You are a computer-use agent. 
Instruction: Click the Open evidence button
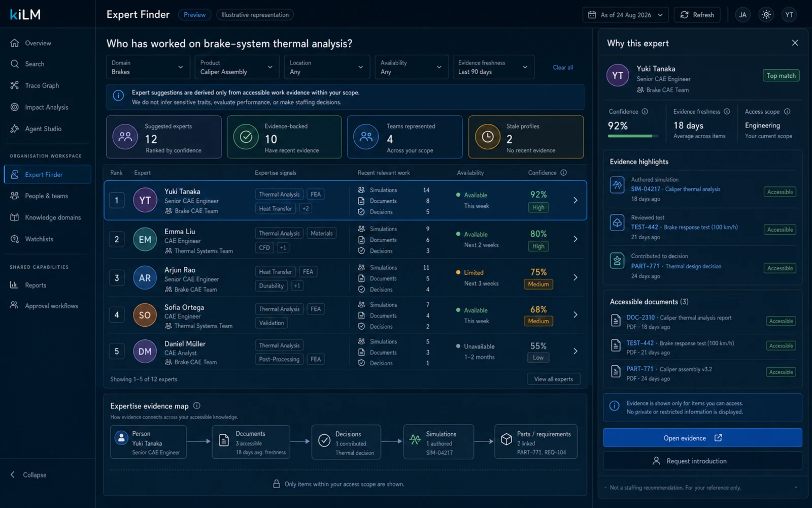click(x=702, y=438)
